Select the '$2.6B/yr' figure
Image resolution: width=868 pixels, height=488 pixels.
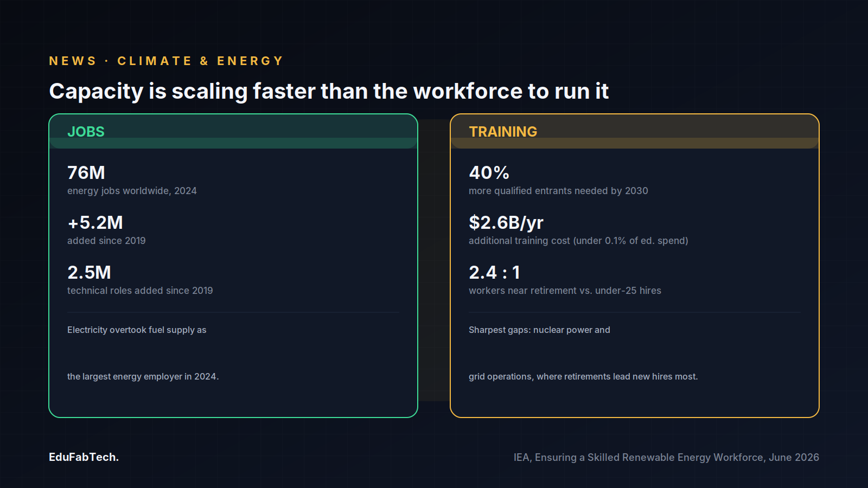click(x=506, y=222)
